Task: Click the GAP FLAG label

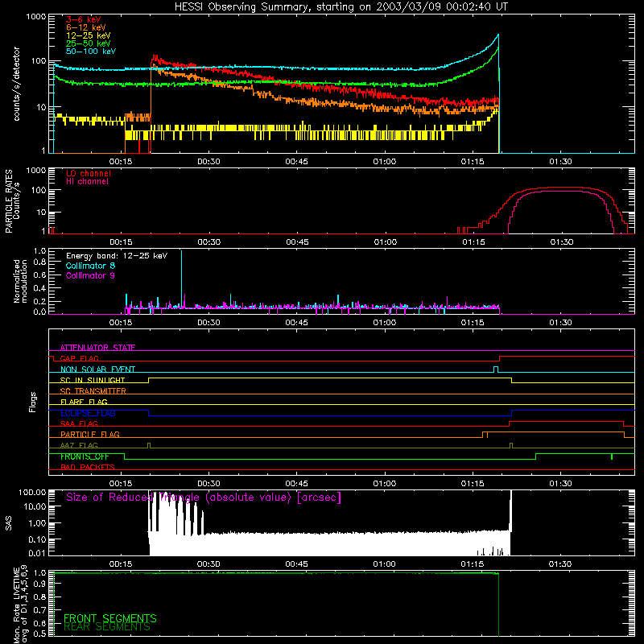Action: coord(79,358)
